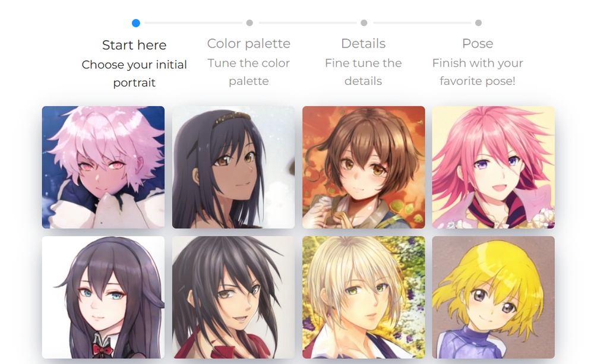
Task: Choose the purple-haired portrait with red bow tie
Action: [103, 297]
